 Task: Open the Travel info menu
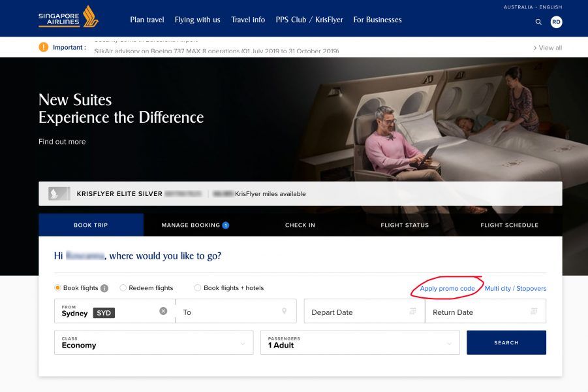pyautogui.click(x=248, y=20)
